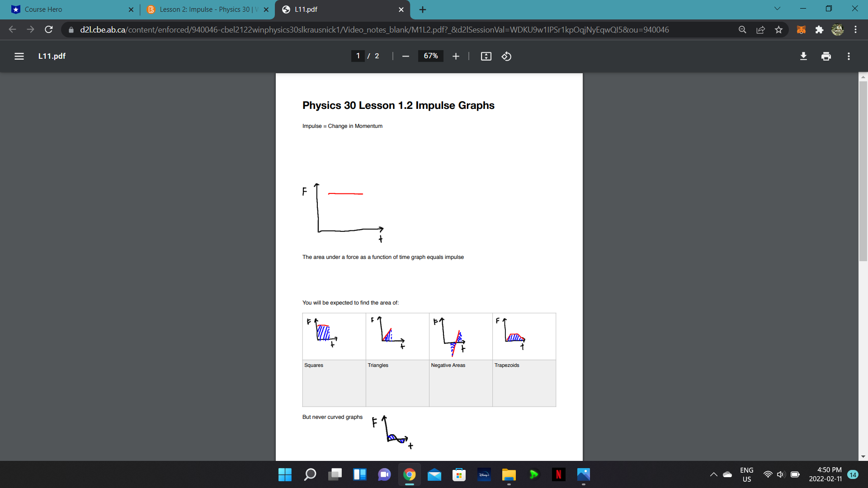Zoom out the PDF with the minus icon
Screen dimensions: 868x488
click(x=406, y=56)
